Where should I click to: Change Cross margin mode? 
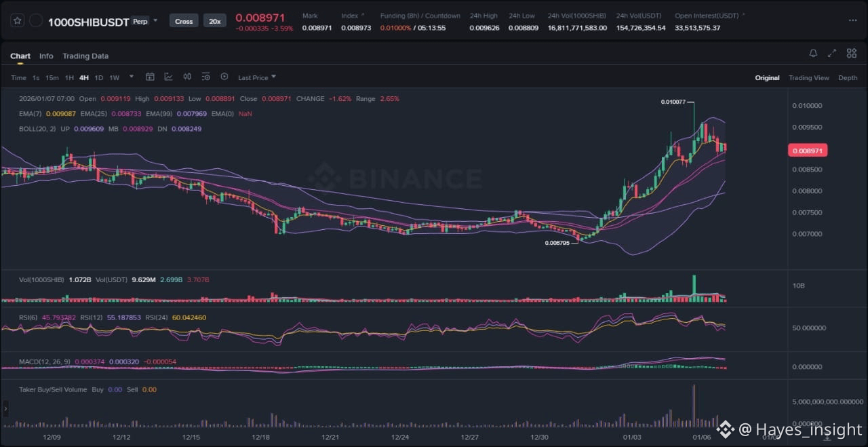(x=184, y=21)
